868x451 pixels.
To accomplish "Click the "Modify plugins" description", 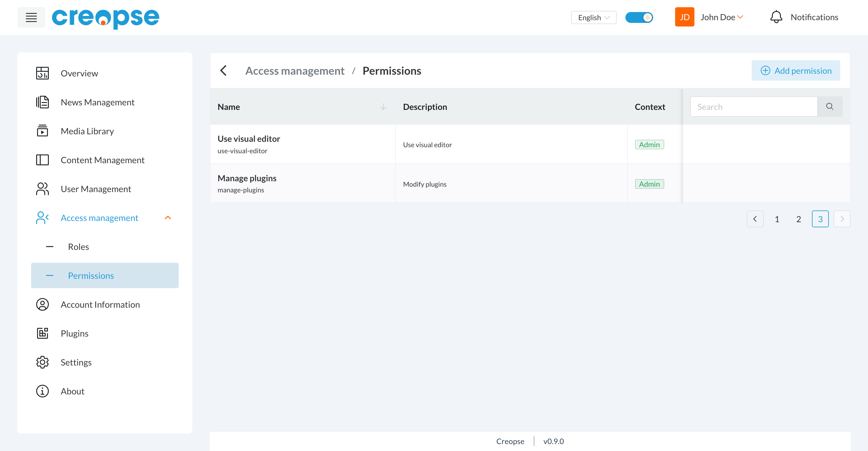I will click(x=425, y=185).
